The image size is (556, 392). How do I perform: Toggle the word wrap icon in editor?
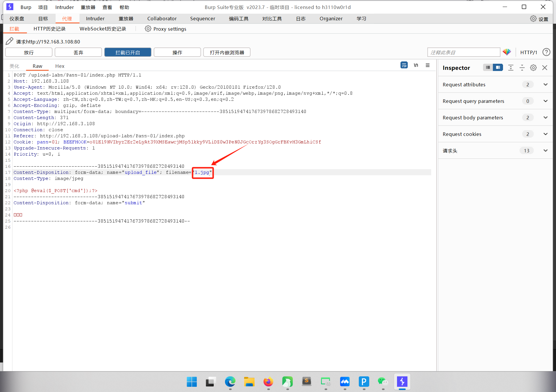coord(404,65)
